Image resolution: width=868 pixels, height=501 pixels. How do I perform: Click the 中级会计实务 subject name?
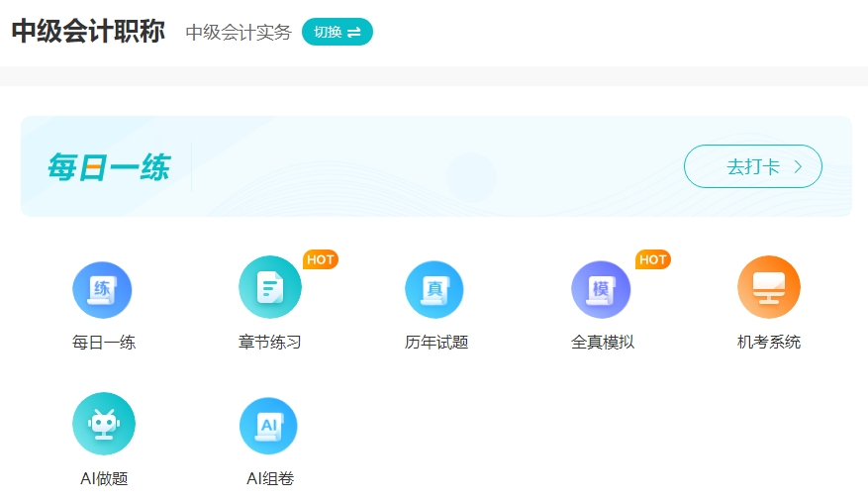pyautogui.click(x=239, y=32)
